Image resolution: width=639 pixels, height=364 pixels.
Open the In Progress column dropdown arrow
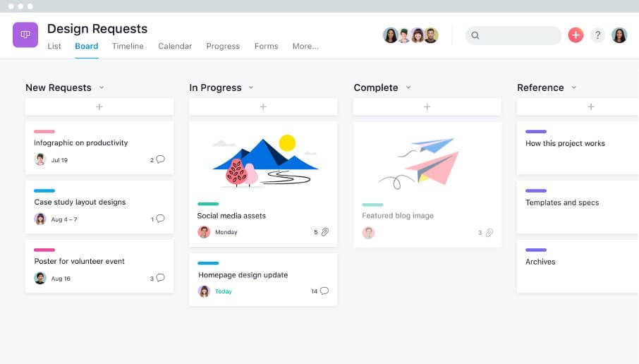pyautogui.click(x=251, y=87)
